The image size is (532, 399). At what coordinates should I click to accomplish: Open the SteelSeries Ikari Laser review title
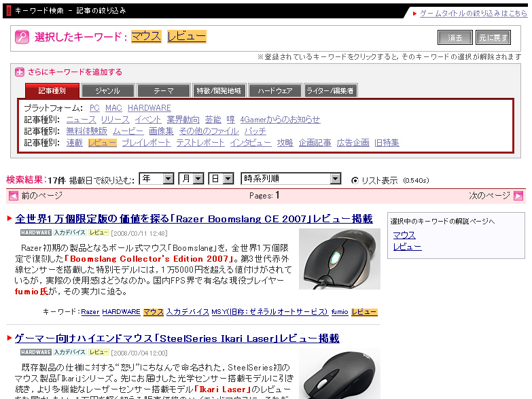(177, 339)
